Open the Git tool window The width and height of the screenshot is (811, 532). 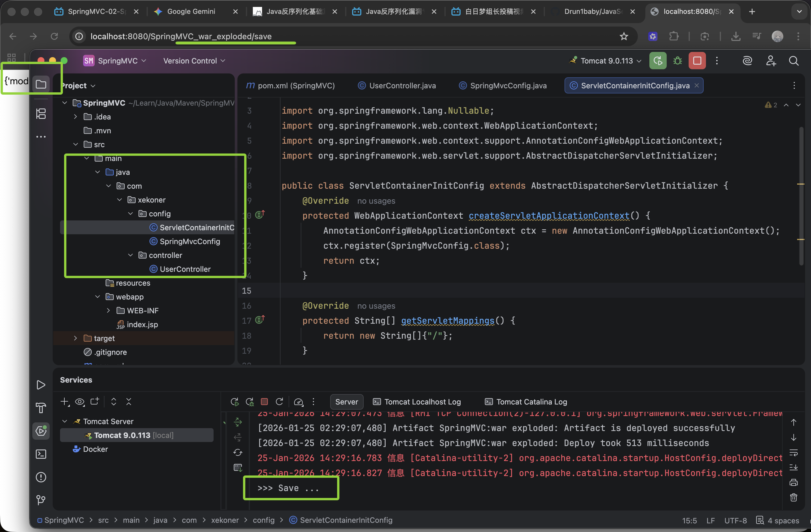41,500
